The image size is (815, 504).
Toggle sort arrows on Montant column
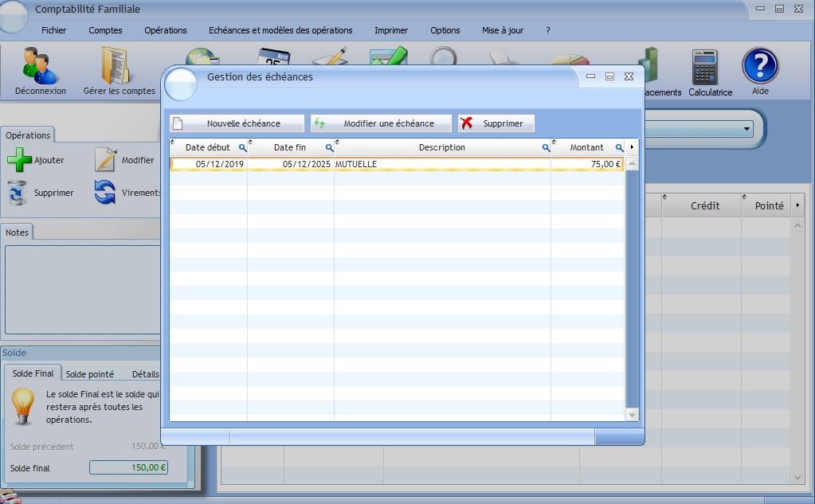coord(554,142)
